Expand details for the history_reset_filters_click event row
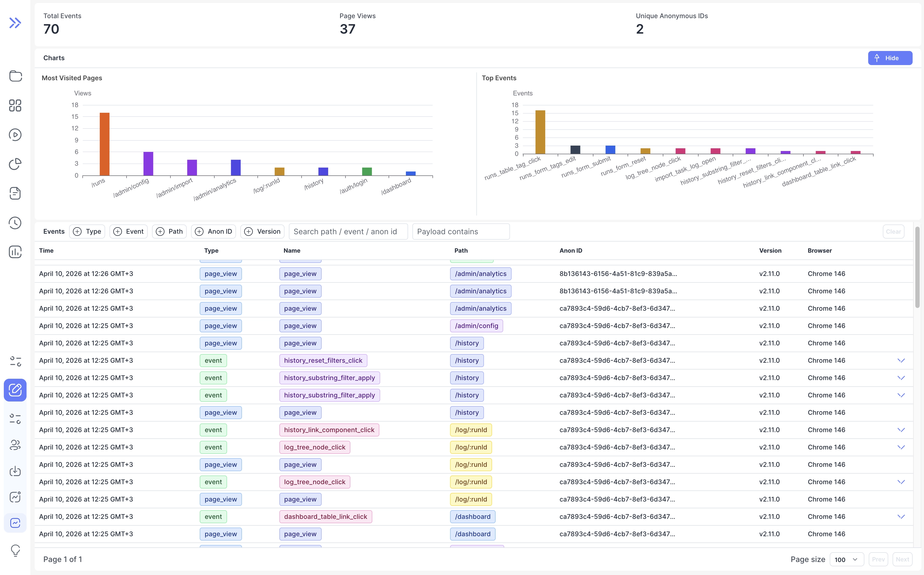The width and height of the screenshot is (924, 575). (902, 360)
